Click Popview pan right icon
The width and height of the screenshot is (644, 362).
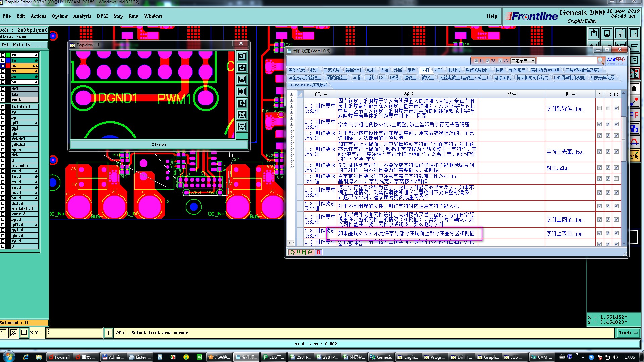tap(242, 103)
